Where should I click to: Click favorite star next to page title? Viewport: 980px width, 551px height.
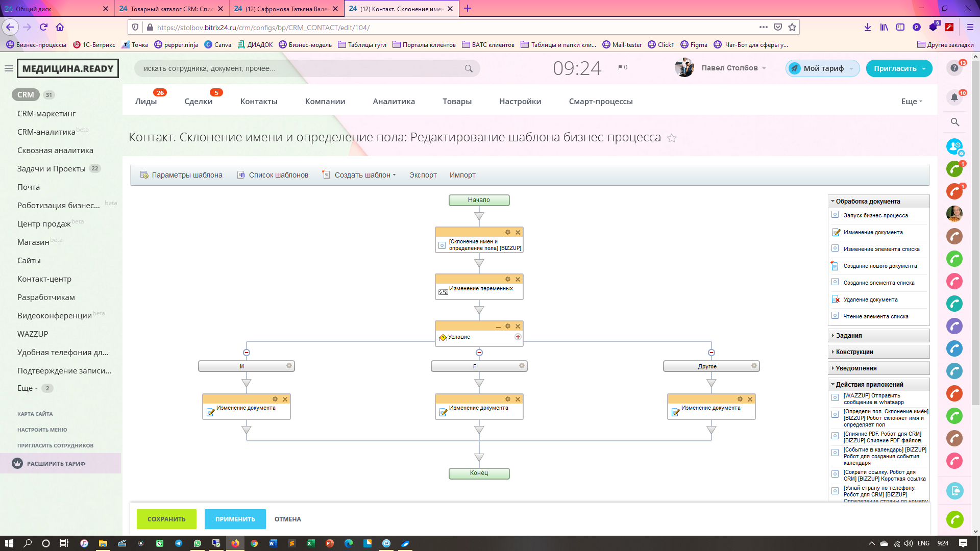(x=672, y=138)
